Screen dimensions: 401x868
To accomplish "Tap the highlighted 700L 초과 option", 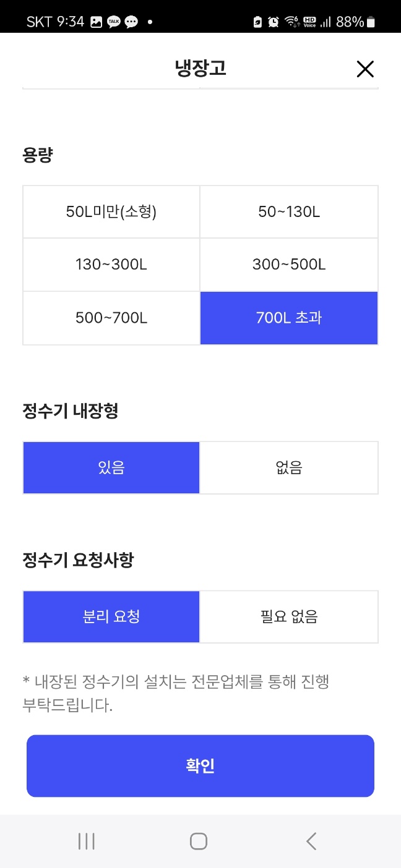I will click(288, 318).
